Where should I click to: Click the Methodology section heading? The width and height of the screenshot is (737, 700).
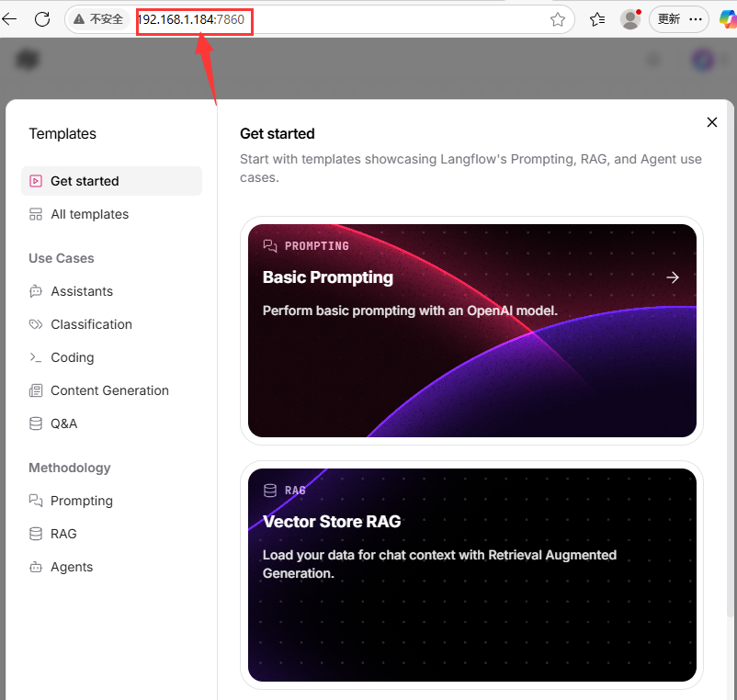tap(70, 468)
